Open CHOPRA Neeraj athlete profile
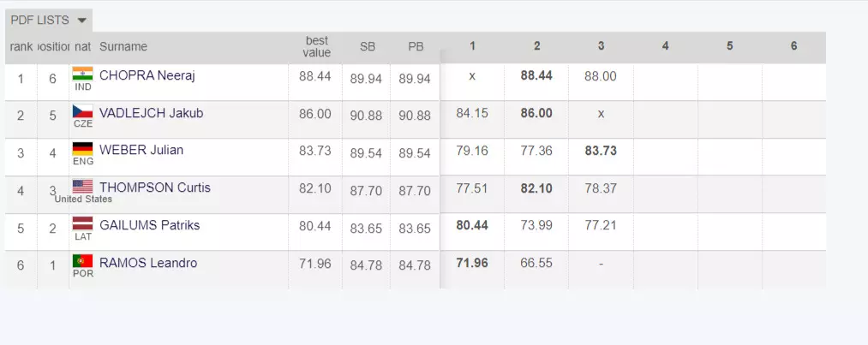The image size is (868, 345). pyautogui.click(x=147, y=75)
